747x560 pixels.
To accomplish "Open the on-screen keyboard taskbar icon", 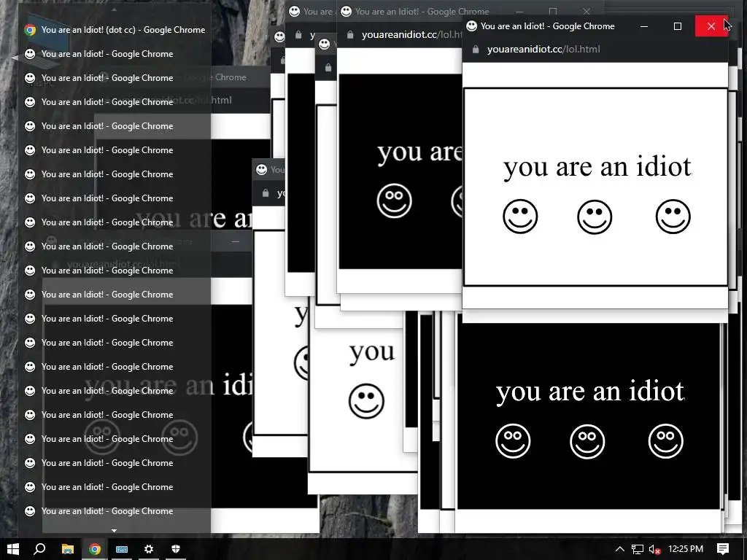I will pyautogui.click(x=122, y=549).
